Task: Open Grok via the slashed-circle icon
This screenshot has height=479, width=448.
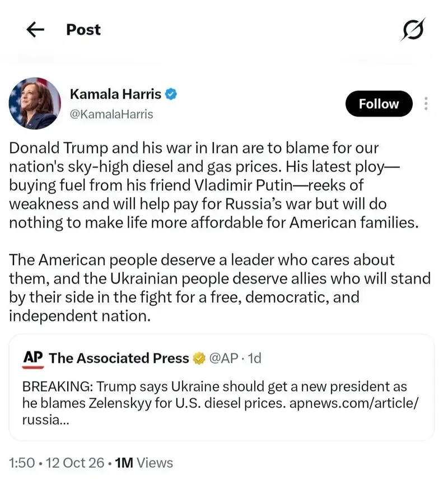Action: [x=413, y=30]
